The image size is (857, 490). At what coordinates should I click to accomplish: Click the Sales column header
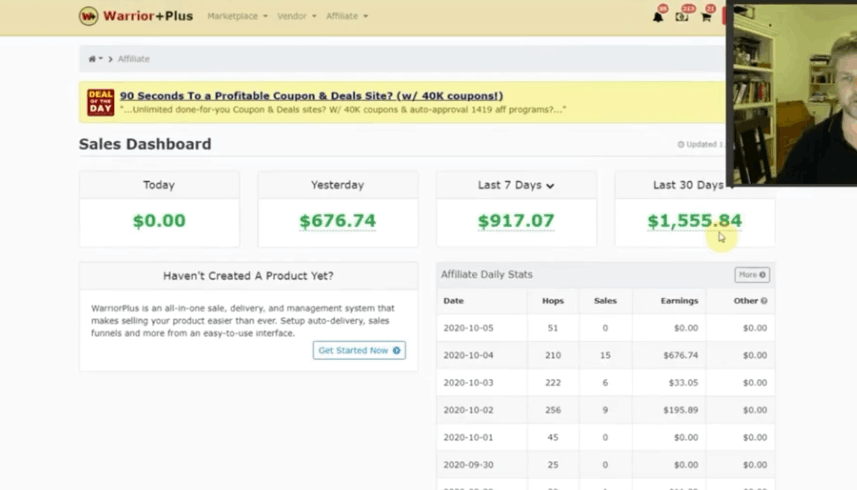605,300
